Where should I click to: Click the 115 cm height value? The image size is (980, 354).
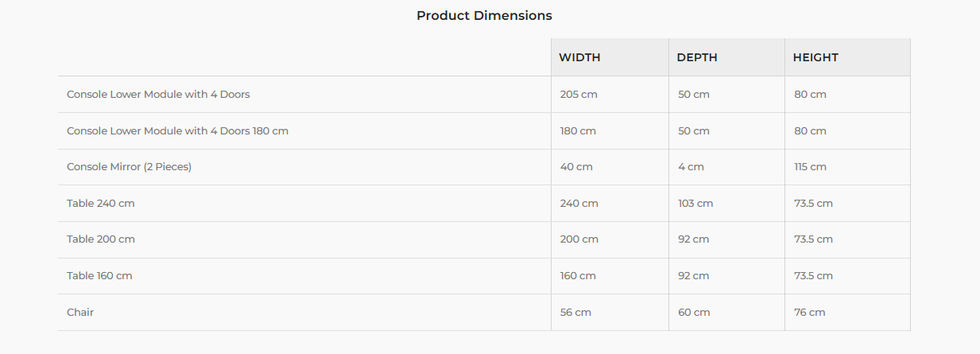point(810,167)
